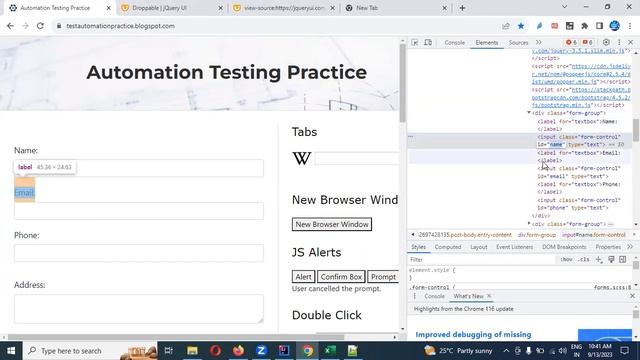Click the red error count badge
The height and width of the screenshot is (360, 640).
click(571, 42)
